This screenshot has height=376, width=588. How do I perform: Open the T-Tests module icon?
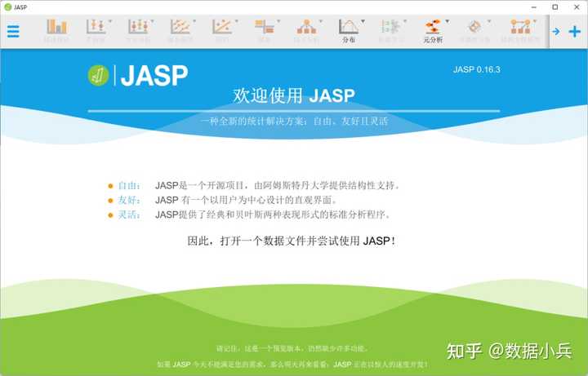pos(96,31)
